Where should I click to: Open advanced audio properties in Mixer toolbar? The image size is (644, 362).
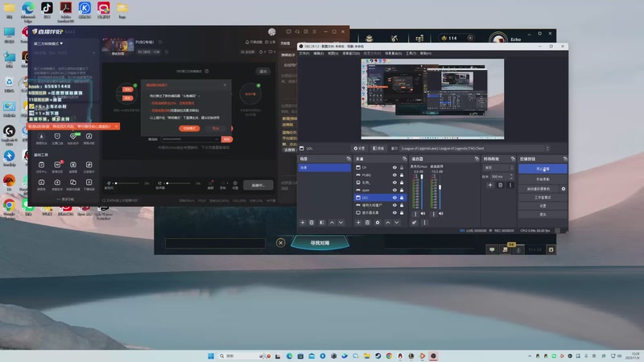pos(415,223)
